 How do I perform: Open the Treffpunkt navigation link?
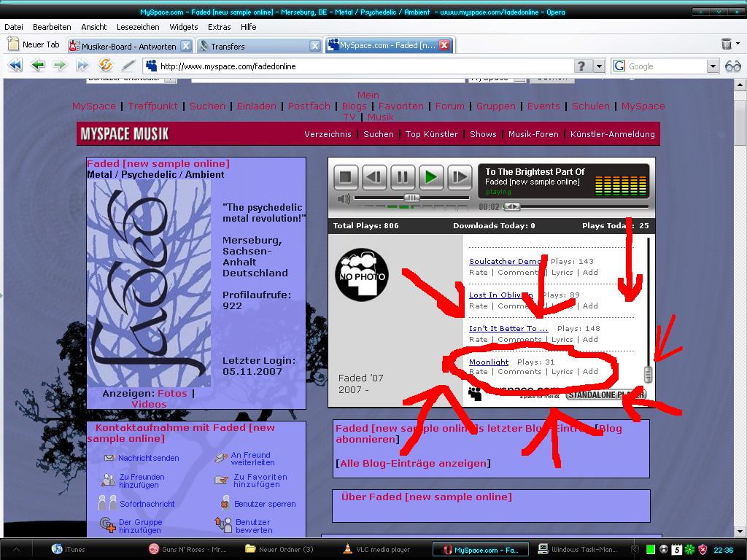click(153, 106)
